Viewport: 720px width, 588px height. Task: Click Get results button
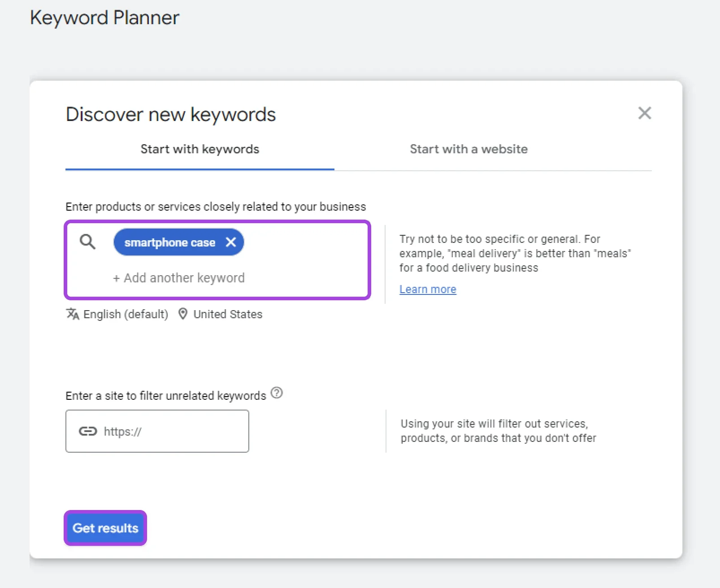tap(105, 528)
